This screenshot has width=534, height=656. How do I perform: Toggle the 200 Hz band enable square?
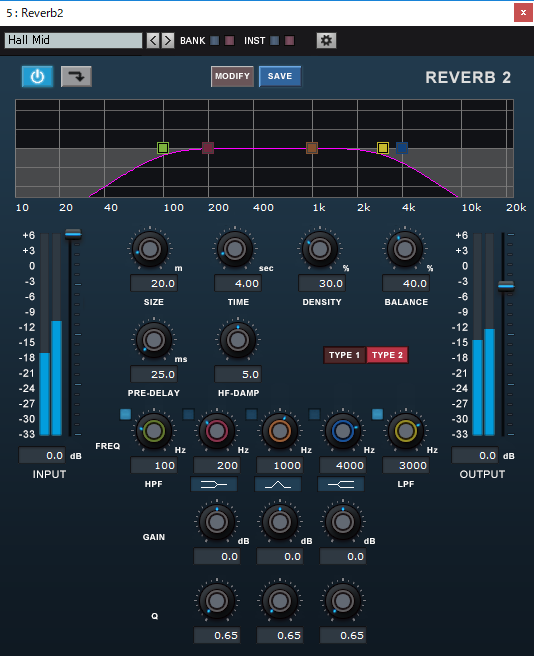coord(189,414)
